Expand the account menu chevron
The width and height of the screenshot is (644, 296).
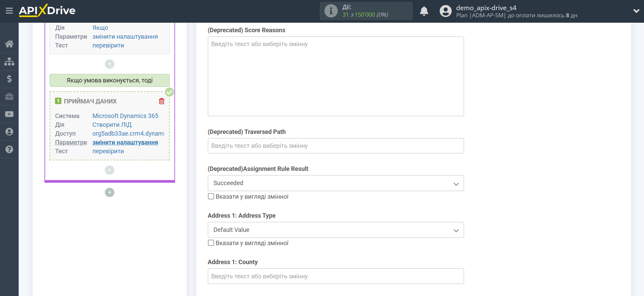coord(636,11)
